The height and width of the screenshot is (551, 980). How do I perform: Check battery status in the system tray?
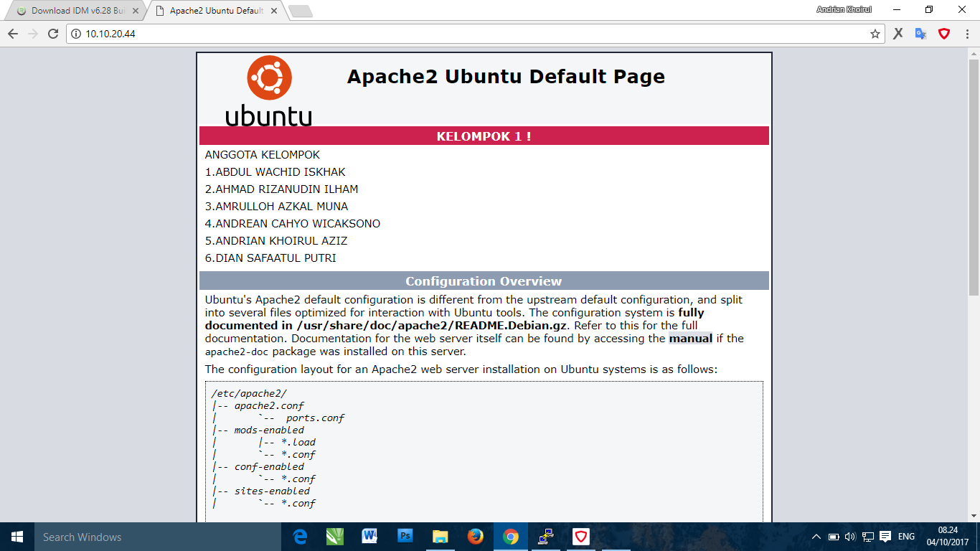coord(834,537)
